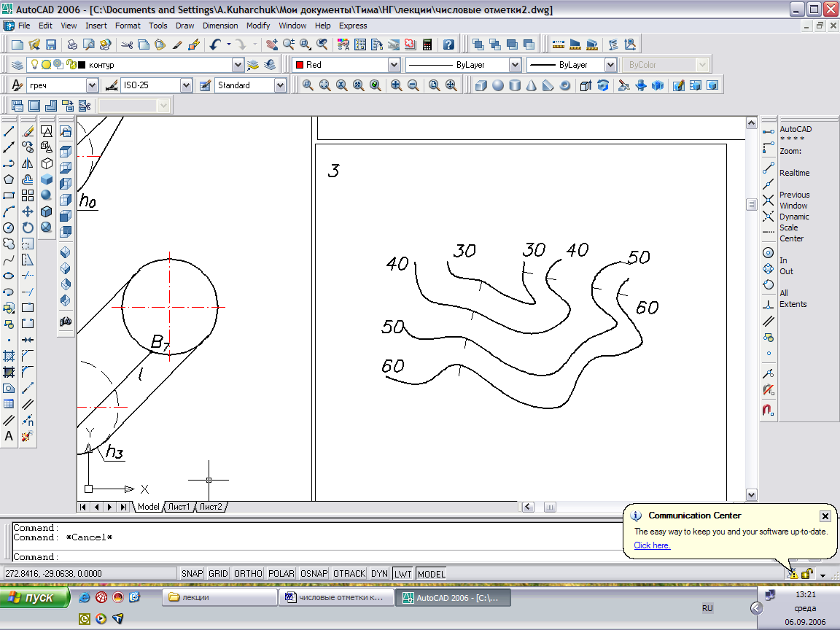Choose Realtime in the Zoom screen menu
The height and width of the screenshot is (630, 840).
point(795,173)
